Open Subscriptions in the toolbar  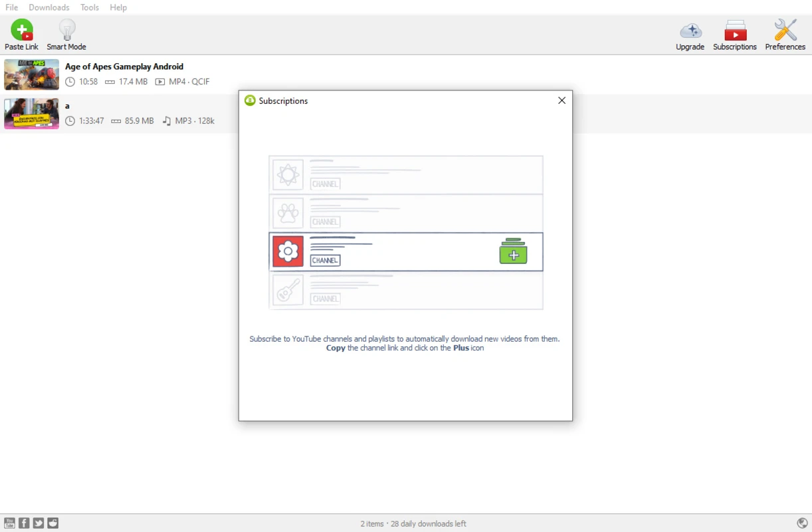[x=735, y=35]
